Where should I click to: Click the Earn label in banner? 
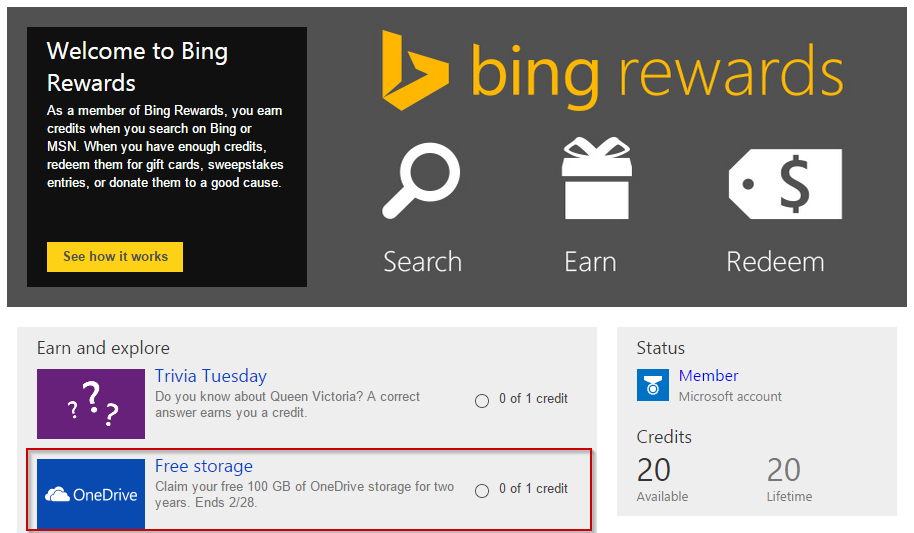click(590, 262)
